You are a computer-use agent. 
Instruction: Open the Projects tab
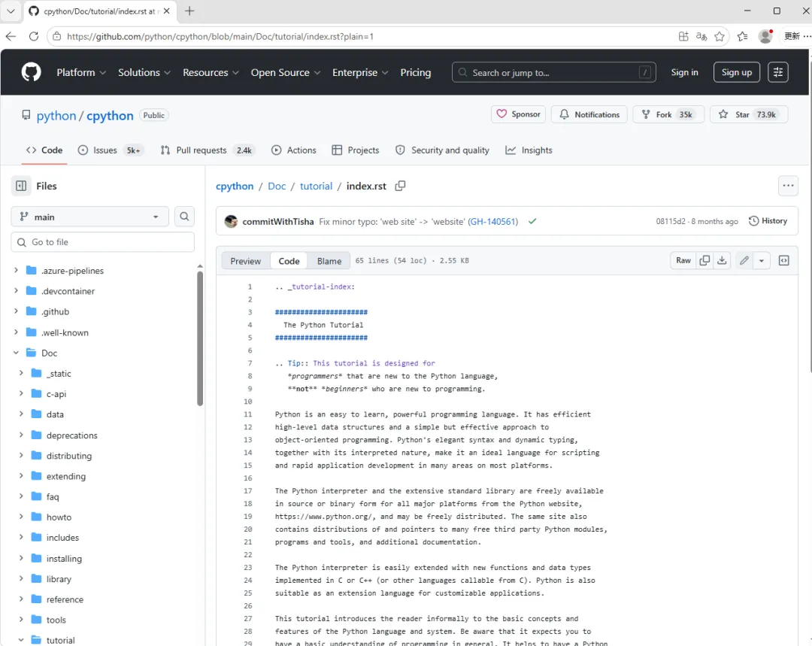pyautogui.click(x=355, y=150)
